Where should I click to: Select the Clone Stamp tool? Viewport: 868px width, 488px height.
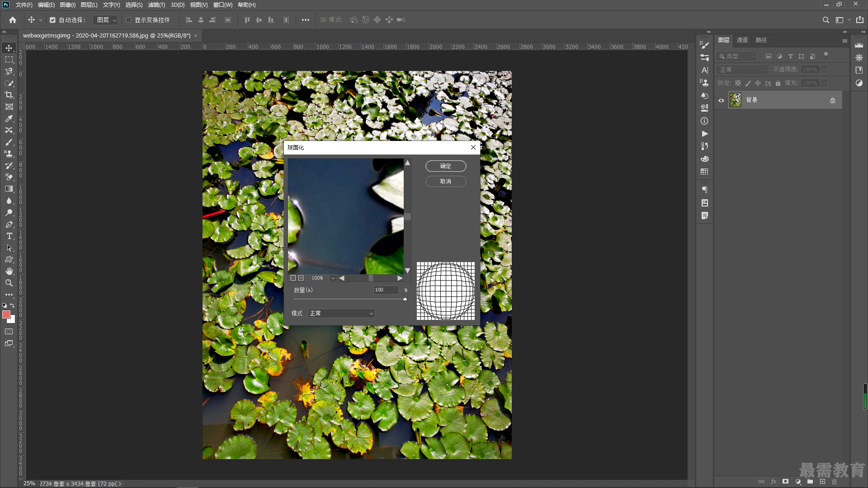[x=9, y=154]
